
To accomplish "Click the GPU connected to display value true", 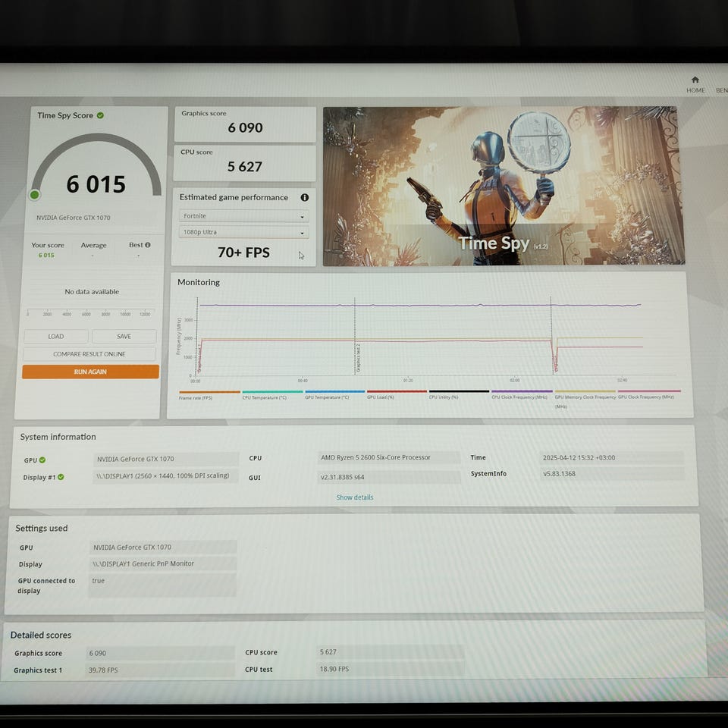I will tap(162, 585).
